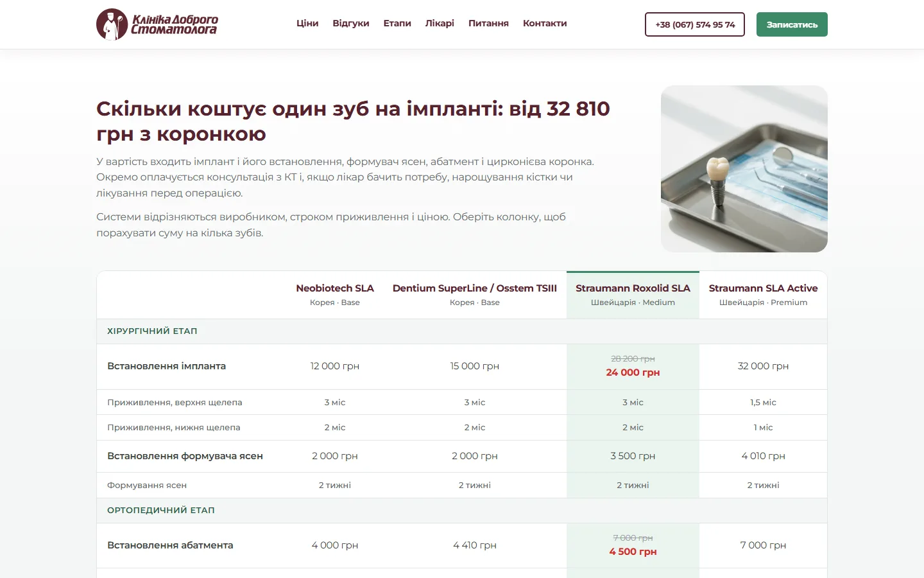Open the dental implant photo
Viewport: 924px width, 578px height.
[x=744, y=169]
